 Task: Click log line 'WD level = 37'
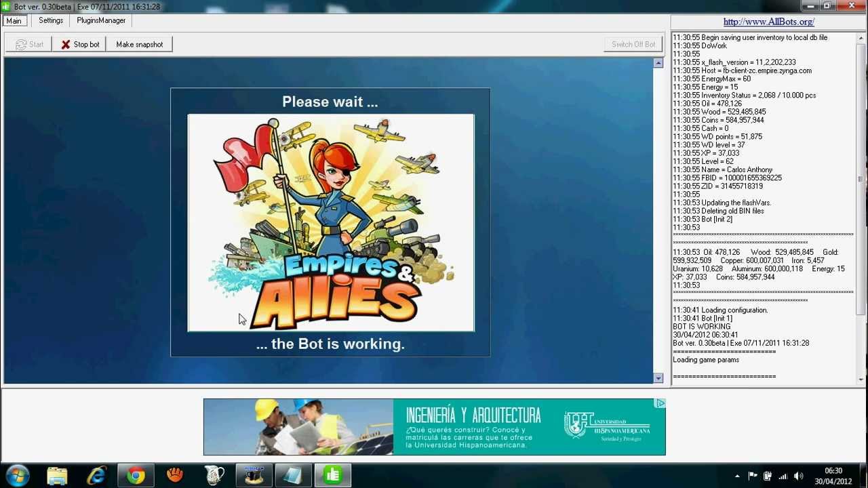pos(709,145)
